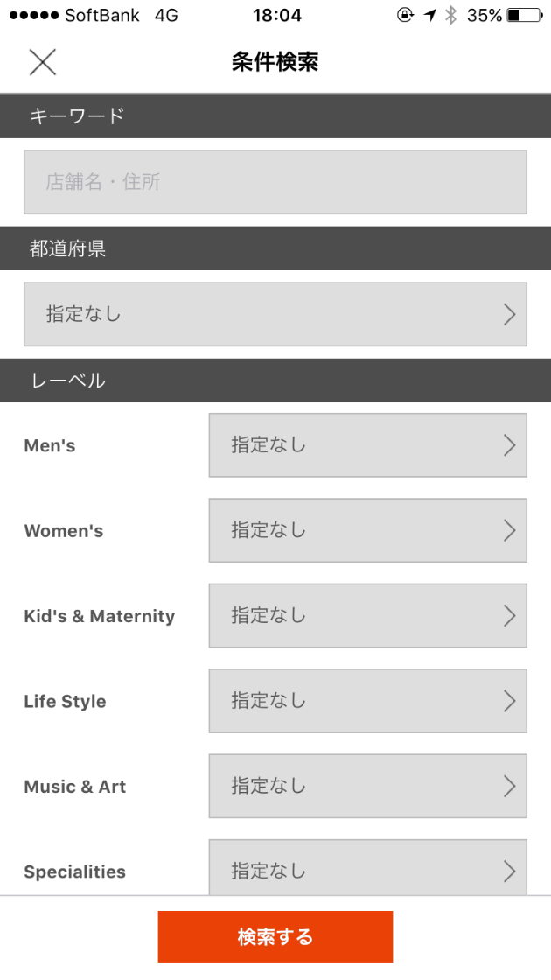Tap the chevron arrow in the Specialities row
Image resolution: width=551 pixels, height=980 pixels.
tap(510, 871)
